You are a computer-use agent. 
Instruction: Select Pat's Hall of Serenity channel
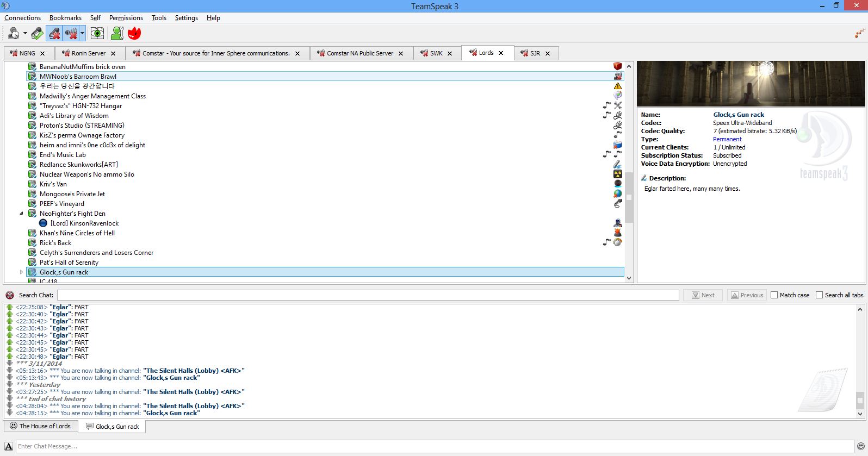(x=69, y=263)
